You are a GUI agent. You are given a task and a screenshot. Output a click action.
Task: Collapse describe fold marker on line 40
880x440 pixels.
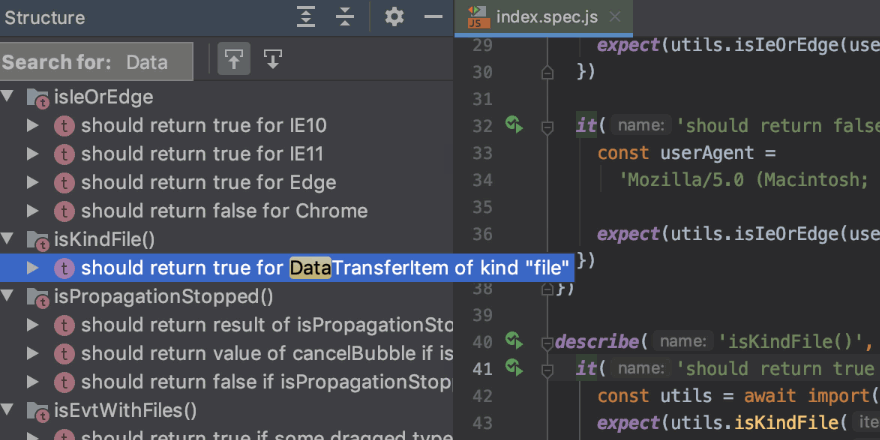547,342
